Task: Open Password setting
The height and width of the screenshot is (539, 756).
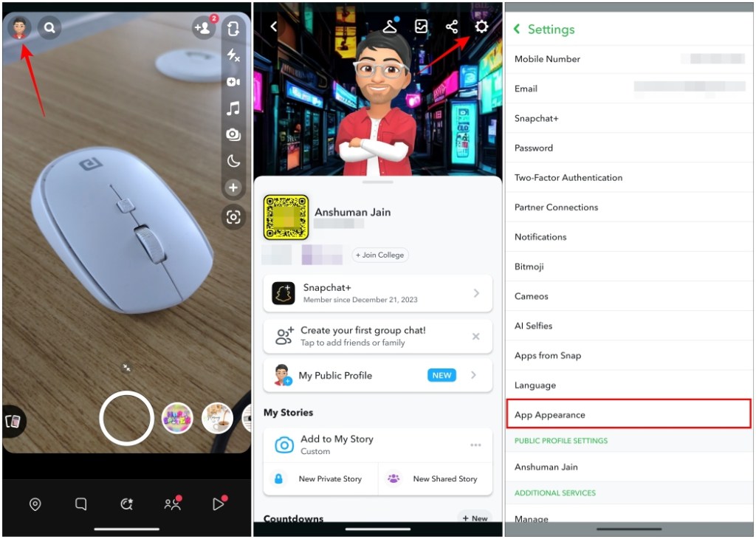Action: tap(629, 148)
